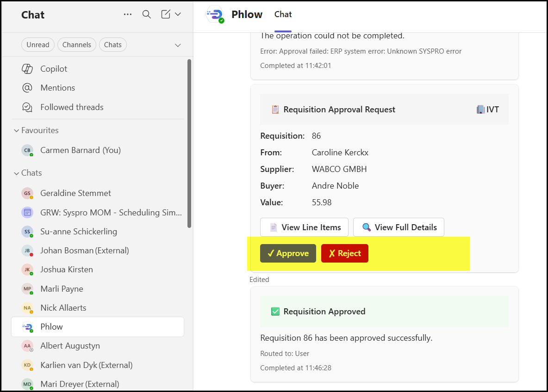
Task: Open Mentions in the sidebar
Action: (57, 88)
